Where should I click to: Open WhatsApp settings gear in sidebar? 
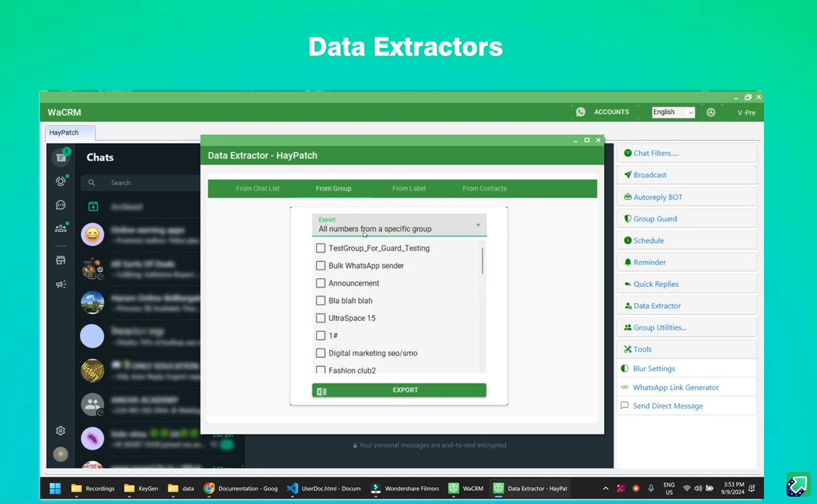pyautogui.click(x=61, y=431)
